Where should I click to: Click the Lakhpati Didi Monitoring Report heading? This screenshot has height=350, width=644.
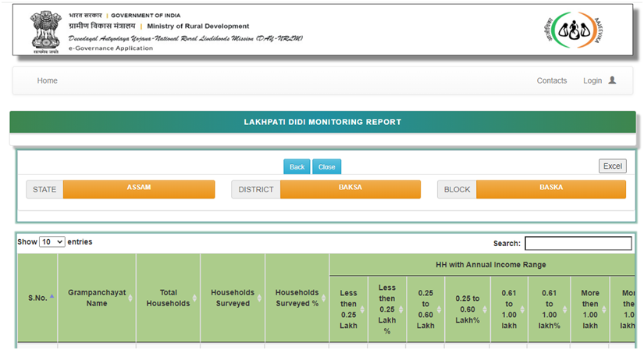coord(322,122)
